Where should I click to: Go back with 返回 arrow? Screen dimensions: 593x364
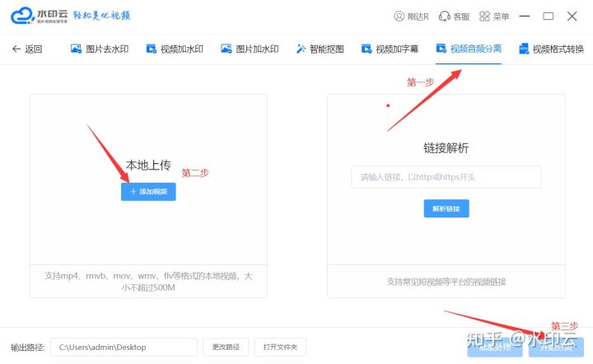(x=27, y=49)
